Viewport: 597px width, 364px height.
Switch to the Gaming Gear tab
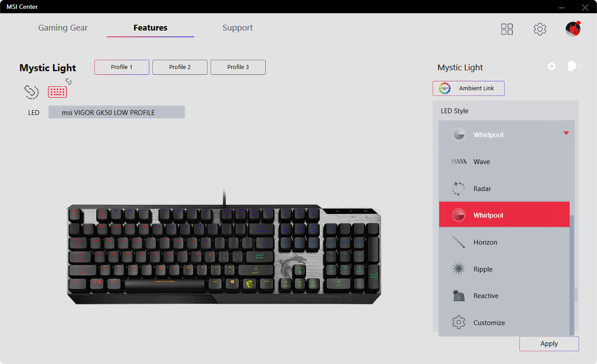click(63, 27)
